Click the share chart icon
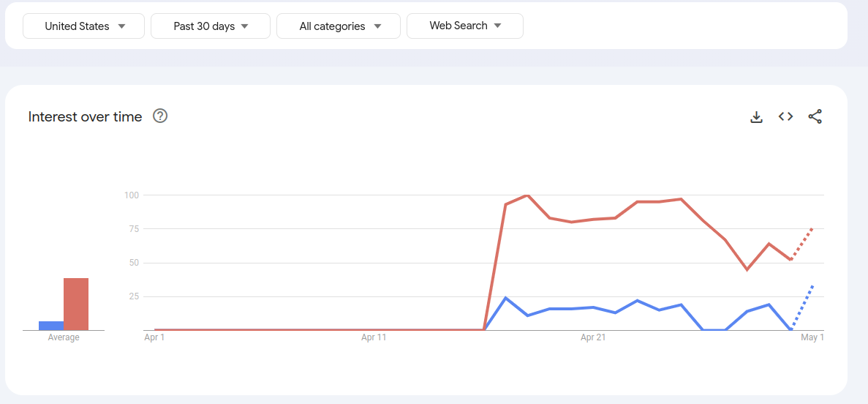The height and width of the screenshot is (404, 868). pyautogui.click(x=815, y=116)
